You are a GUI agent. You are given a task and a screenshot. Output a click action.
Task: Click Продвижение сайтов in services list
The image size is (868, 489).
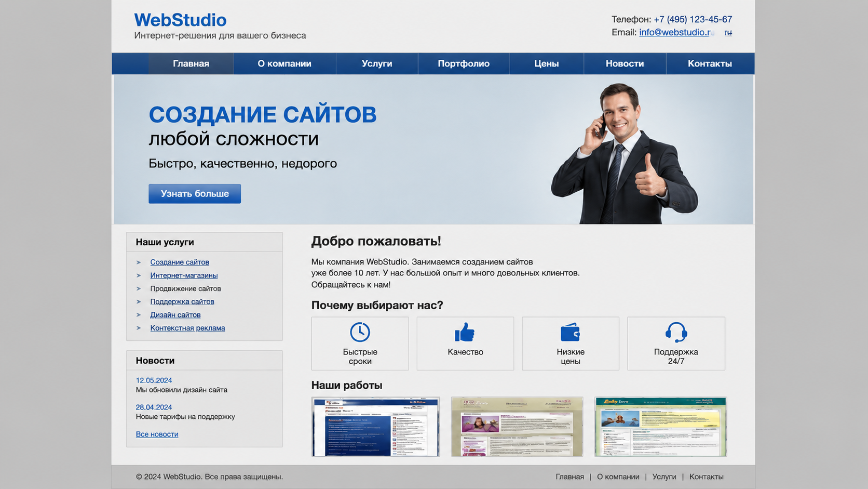(x=185, y=288)
